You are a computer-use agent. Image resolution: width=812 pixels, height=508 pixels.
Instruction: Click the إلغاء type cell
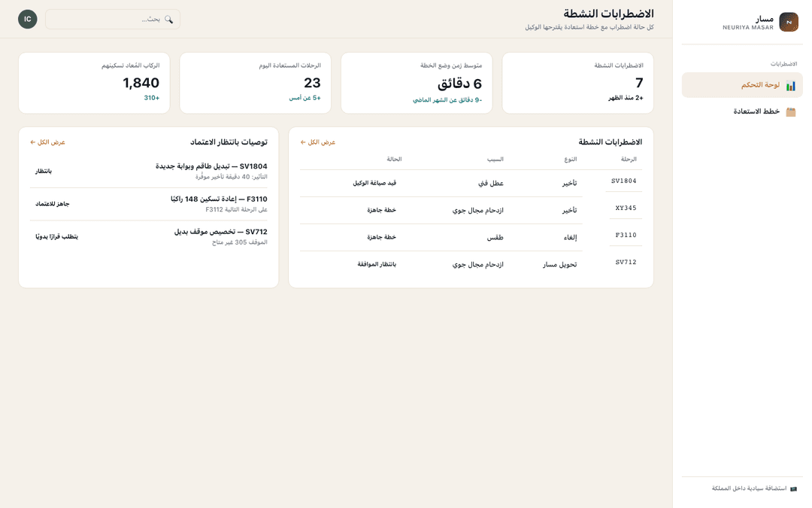coord(570,237)
